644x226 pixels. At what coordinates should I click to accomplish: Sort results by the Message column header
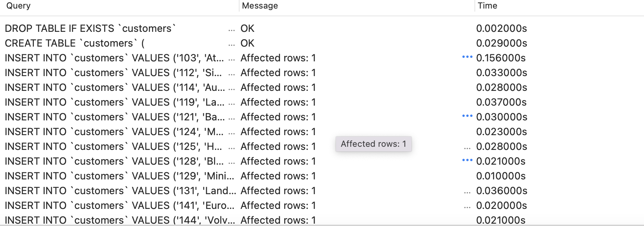259,5
